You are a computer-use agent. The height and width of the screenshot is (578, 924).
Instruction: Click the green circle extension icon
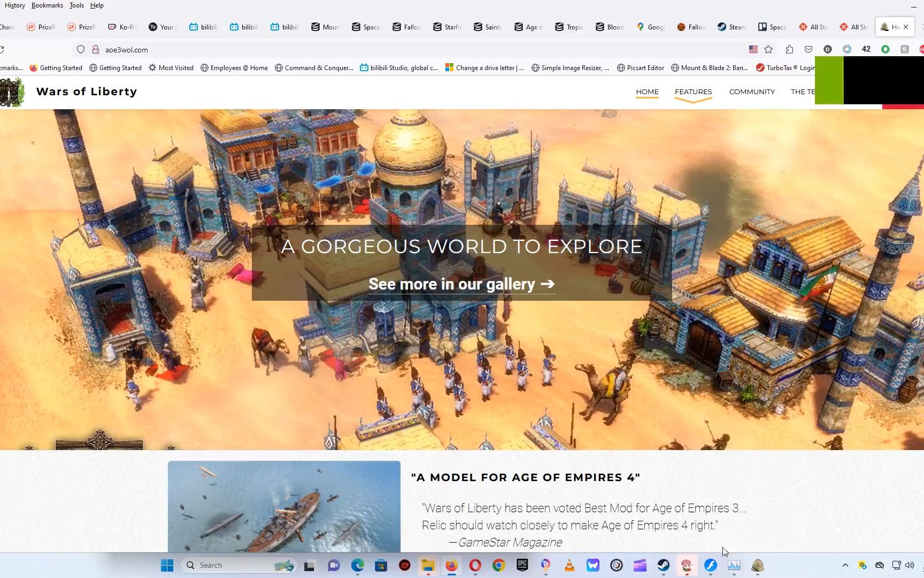click(x=885, y=49)
